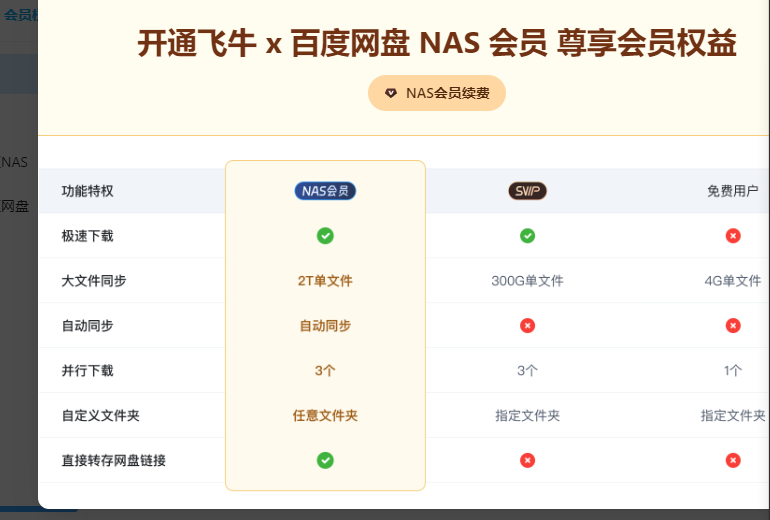Click the 2T单文件 value for NAS会员

tap(325, 281)
